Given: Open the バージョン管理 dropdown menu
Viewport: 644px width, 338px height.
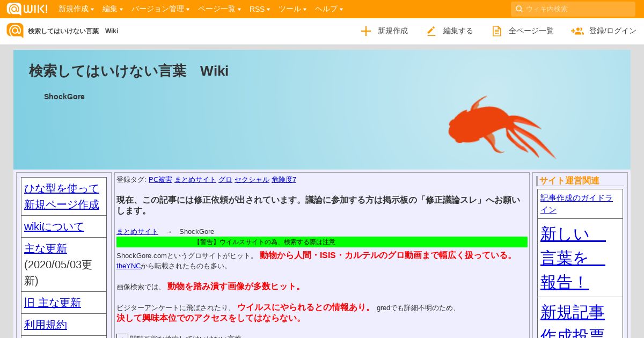Looking at the screenshot, I should click(160, 9).
